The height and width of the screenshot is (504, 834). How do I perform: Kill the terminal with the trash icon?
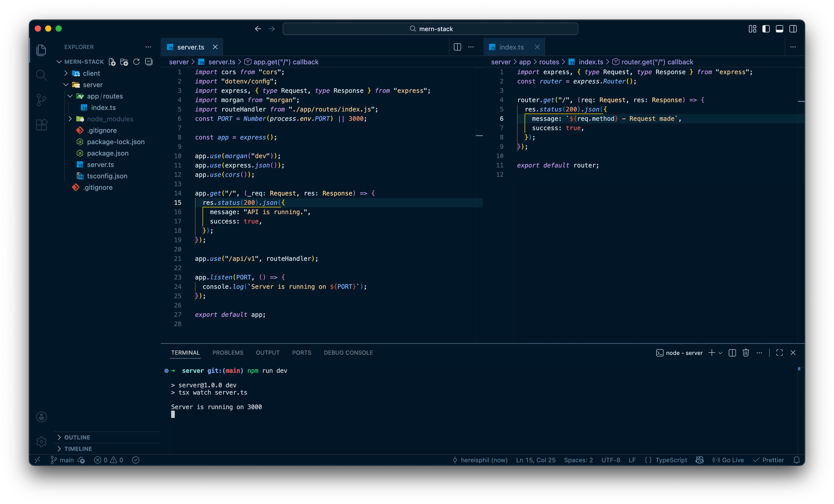coord(746,353)
